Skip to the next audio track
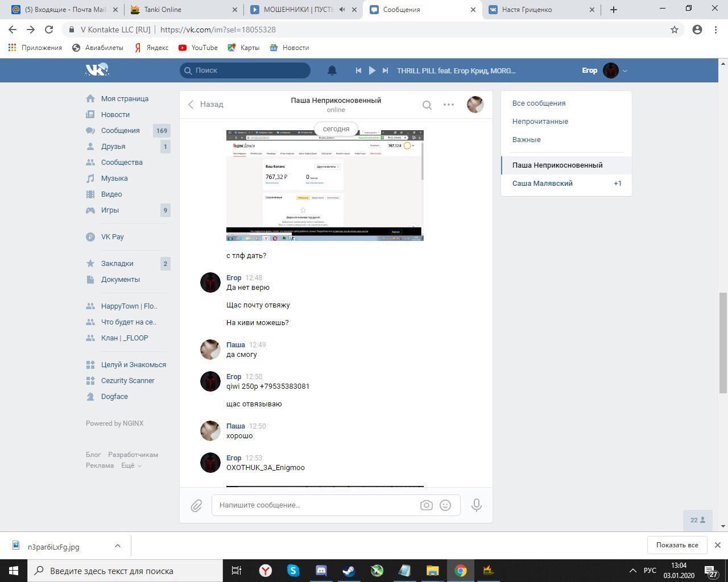 point(385,70)
